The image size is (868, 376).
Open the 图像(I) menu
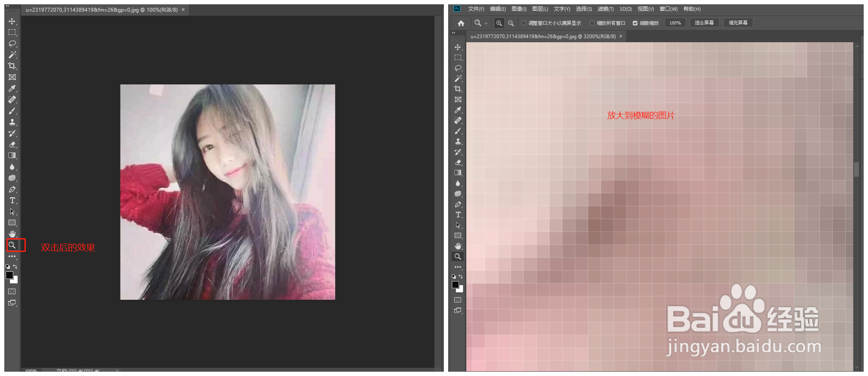click(x=519, y=9)
